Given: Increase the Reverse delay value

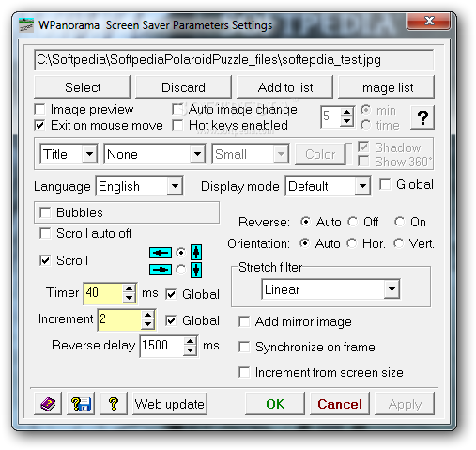Looking at the screenshot, I should click(x=190, y=341).
